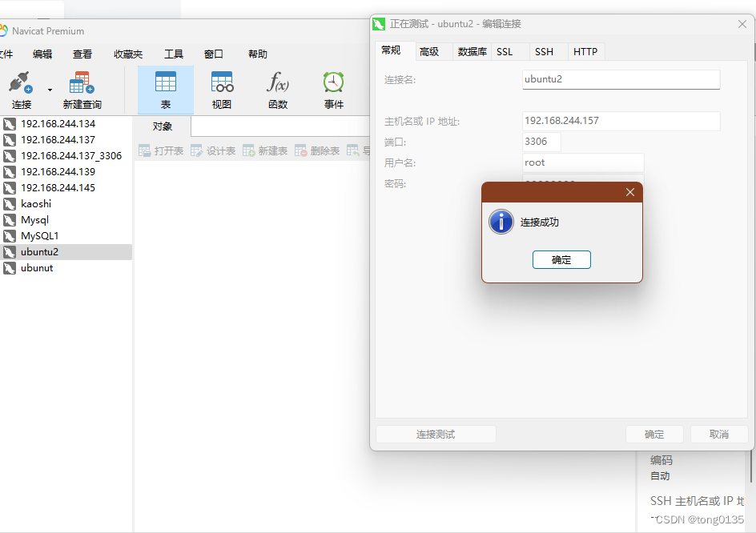Switch to the HTTP tab
The image size is (756, 533).
[x=585, y=51]
